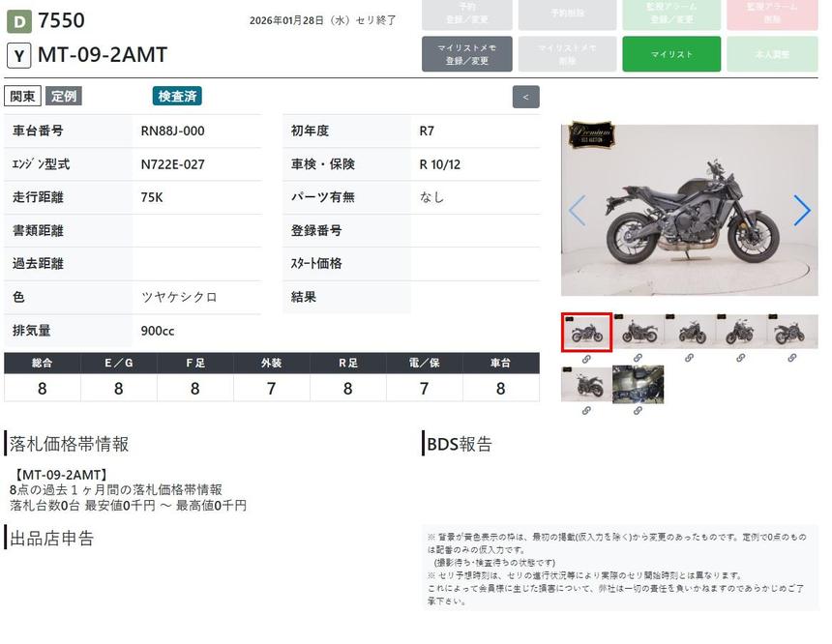
Task: Click link icon under first thumbnail
Action: point(586,358)
